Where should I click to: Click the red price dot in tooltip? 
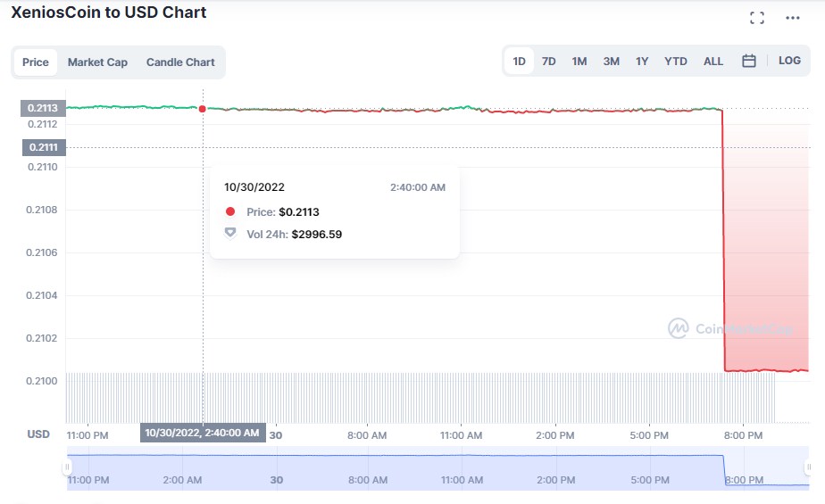tap(230, 211)
